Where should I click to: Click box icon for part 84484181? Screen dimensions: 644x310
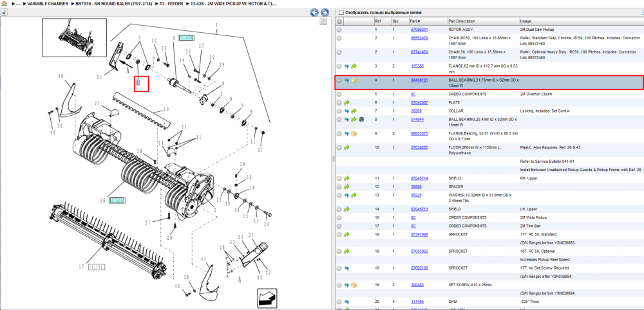[x=354, y=80]
